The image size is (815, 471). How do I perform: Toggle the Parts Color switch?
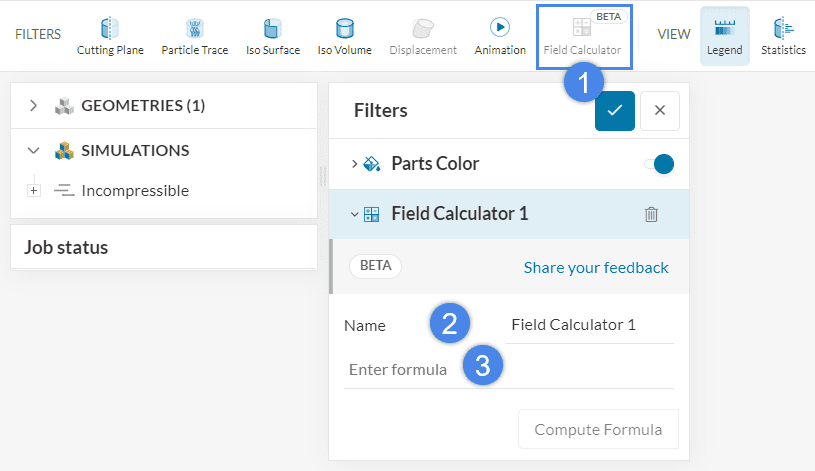tap(659, 164)
